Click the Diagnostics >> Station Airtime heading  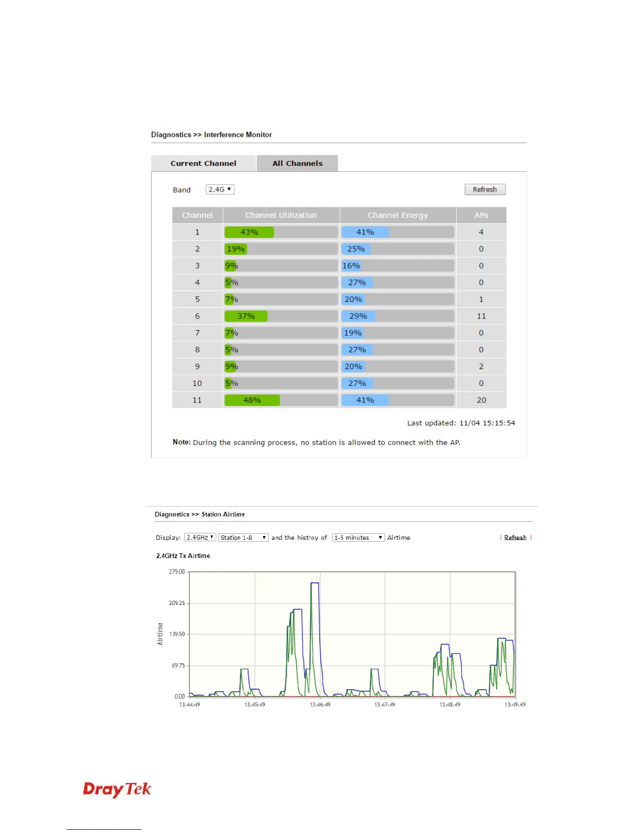click(x=199, y=514)
